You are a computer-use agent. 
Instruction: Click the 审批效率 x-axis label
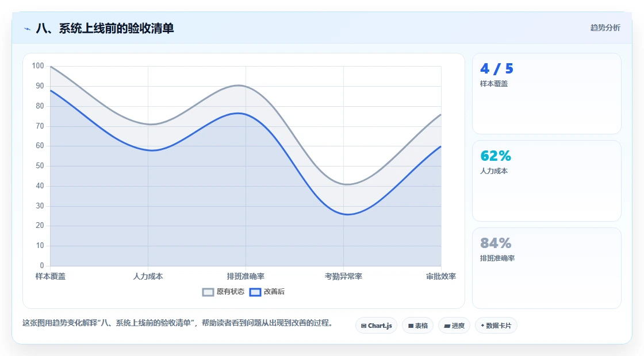[x=440, y=276]
